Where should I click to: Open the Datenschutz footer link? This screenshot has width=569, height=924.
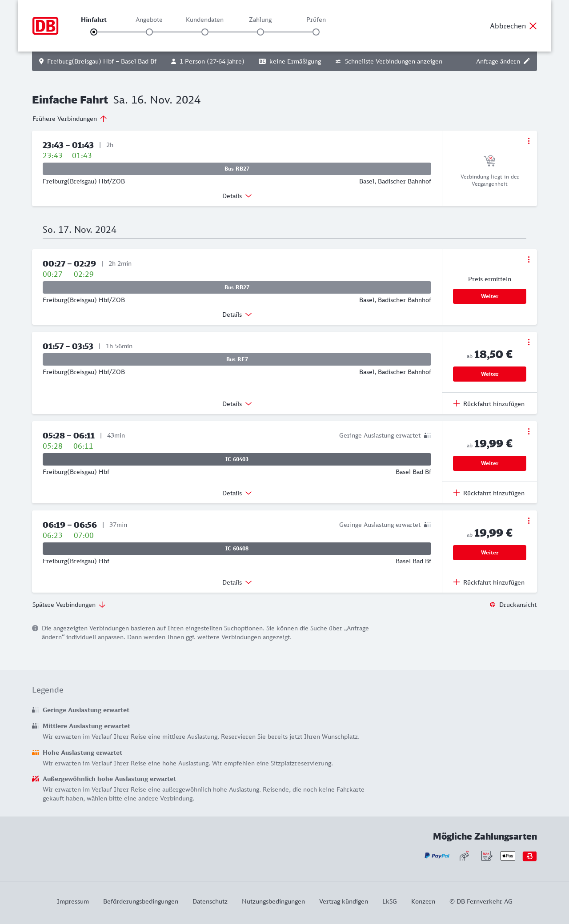pyautogui.click(x=210, y=901)
